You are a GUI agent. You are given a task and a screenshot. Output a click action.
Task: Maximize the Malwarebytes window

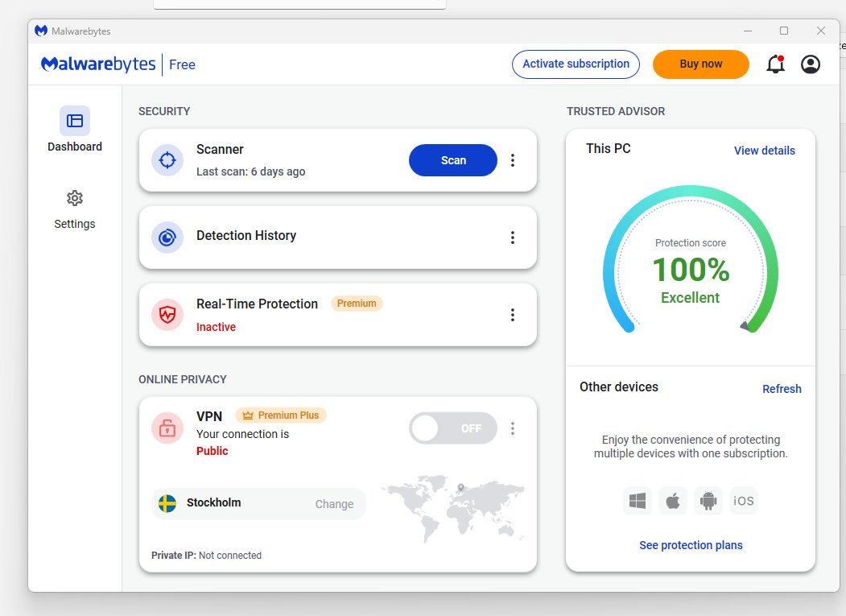pos(784,31)
